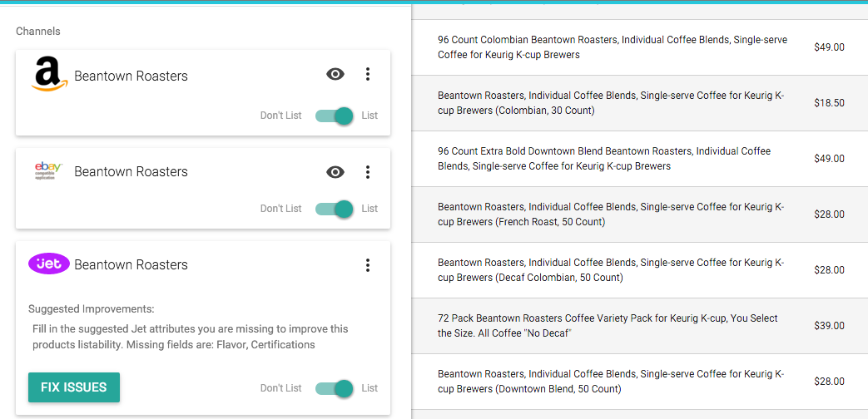This screenshot has height=419, width=868.
Task: Select the 72 Pack Coffee Variety Pack row
Action: coord(639,326)
